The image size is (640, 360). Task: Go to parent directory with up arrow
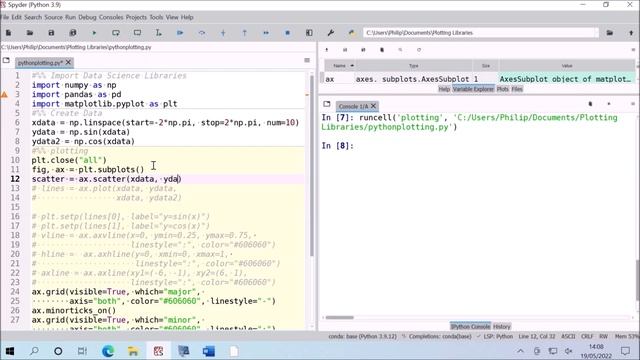coord(631,33)
